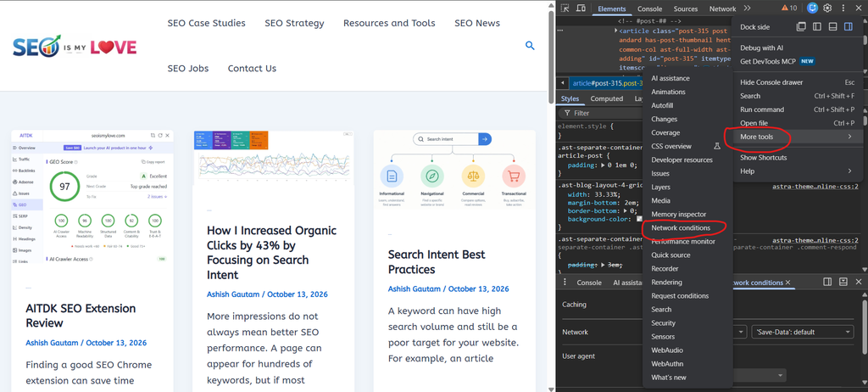Open the SEO Jobs nav link
This screenshot has height=392, width=868.
[x=188, y=68]
